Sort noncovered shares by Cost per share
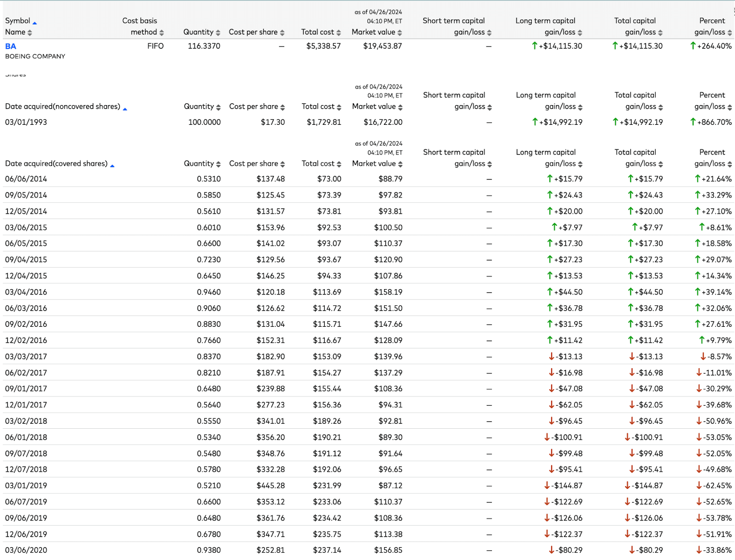 pyautogui.click(x=283, y=107)
